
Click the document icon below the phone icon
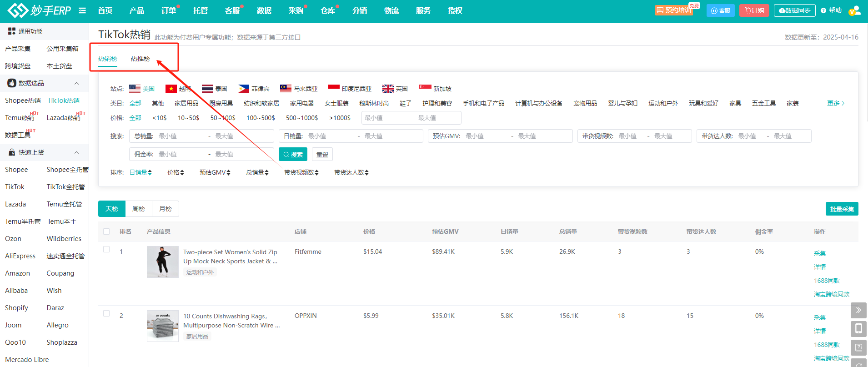(x=858, y=347)
